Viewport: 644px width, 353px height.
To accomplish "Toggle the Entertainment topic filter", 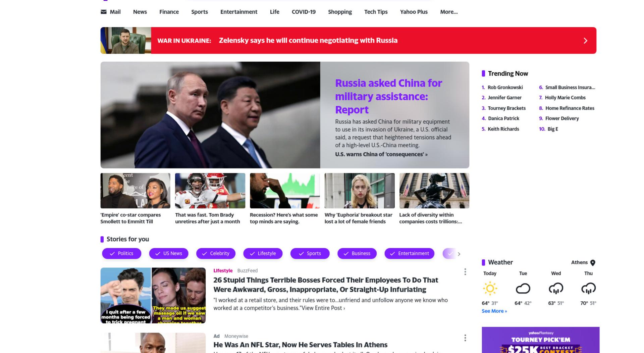I will click(x=409, y=253).
